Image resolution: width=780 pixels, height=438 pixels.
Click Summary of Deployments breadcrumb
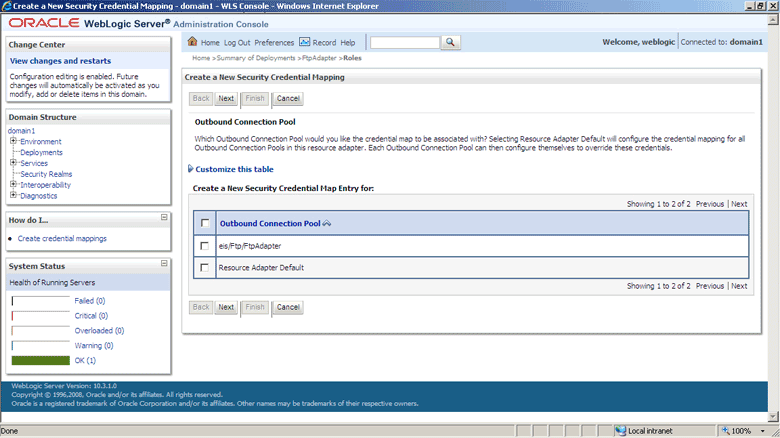click(256, 58)
